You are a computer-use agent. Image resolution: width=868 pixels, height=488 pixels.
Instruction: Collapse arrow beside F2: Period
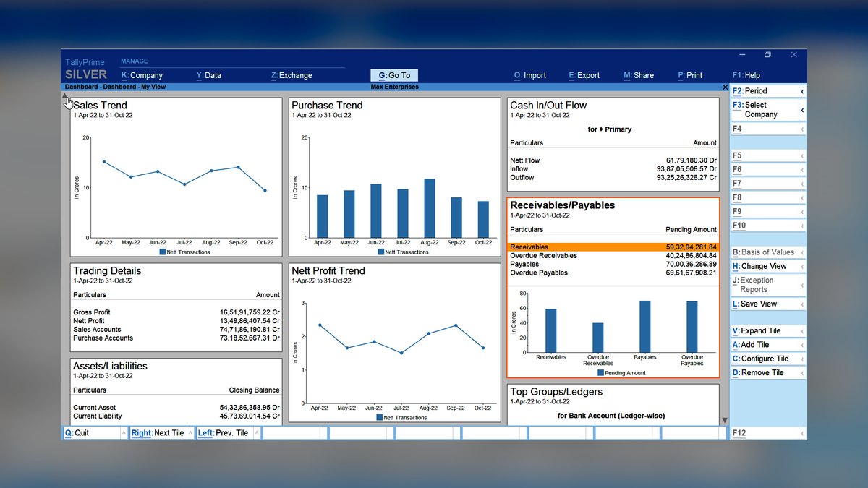802,91
